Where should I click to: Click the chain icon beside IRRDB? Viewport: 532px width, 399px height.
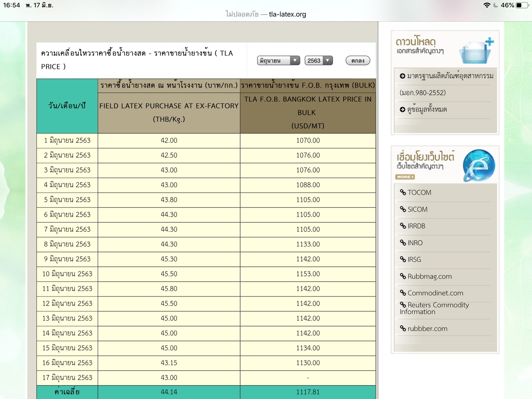(403, 226)
